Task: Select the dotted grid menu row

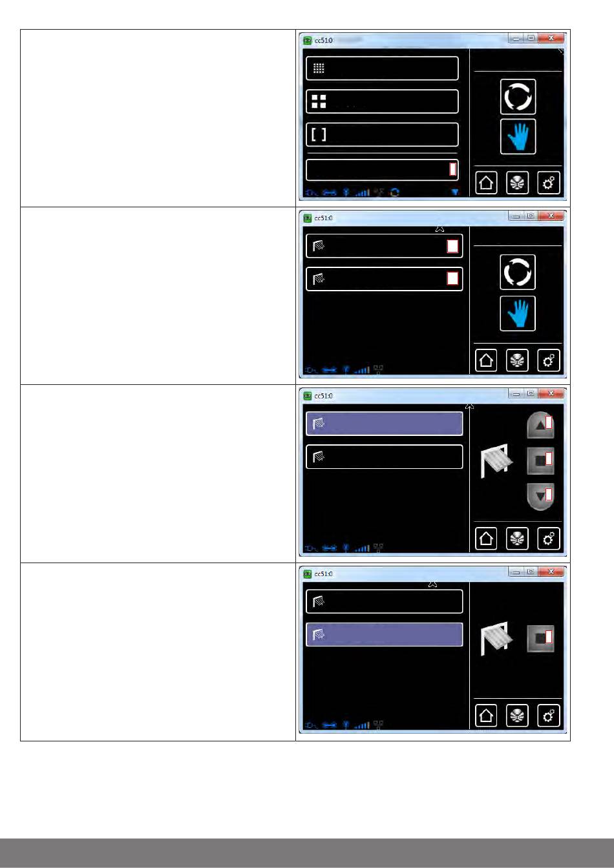Action: 382,68
